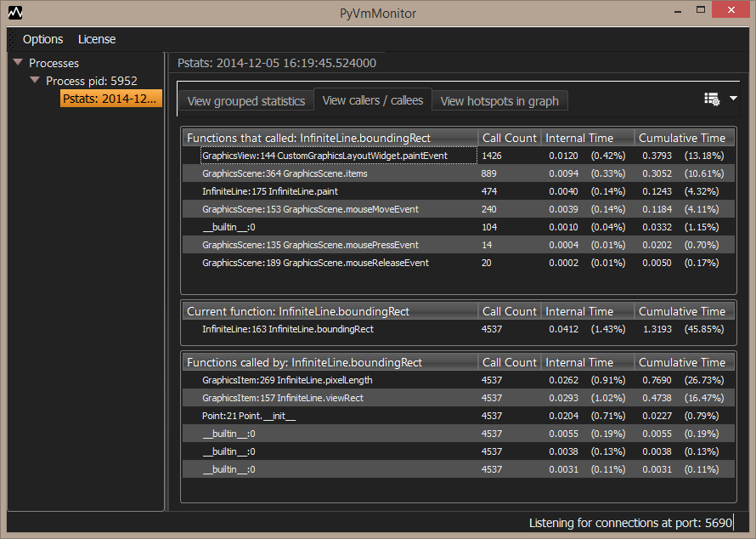Close the PyVmMonitor window
The image size is (756, 539).
(731, 9)
